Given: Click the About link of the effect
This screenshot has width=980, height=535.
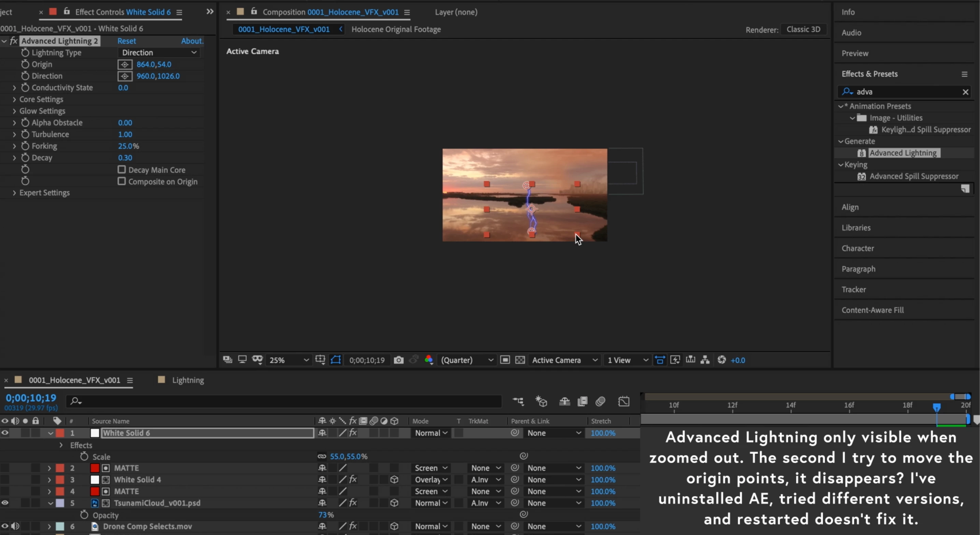Looking at the screenshot, I should pos(192,41).
